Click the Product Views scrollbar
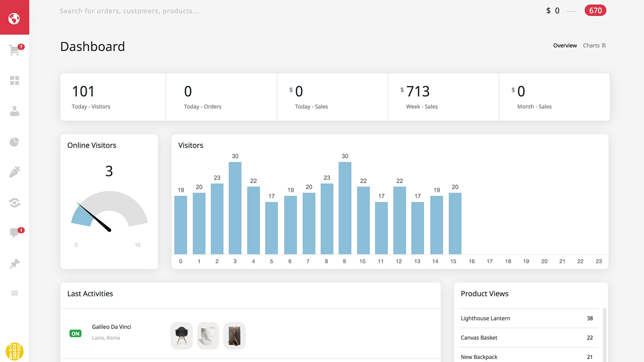 [x=605, y=335]
